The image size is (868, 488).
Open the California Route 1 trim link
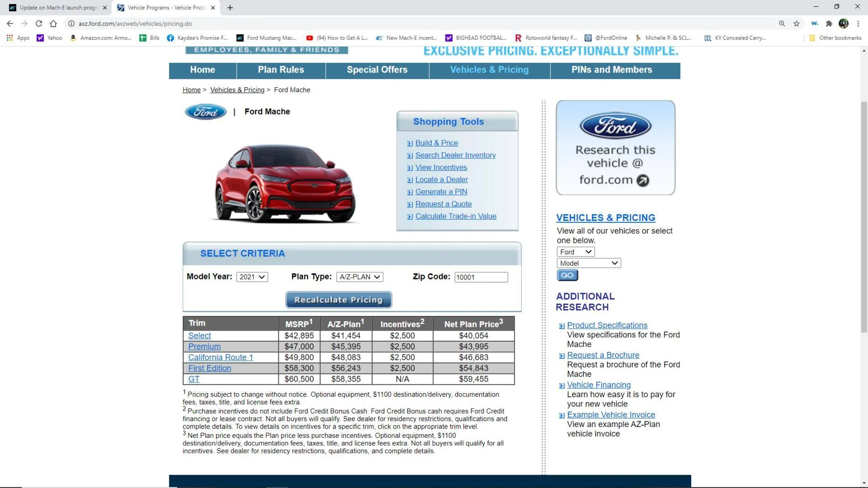point(221,358)
